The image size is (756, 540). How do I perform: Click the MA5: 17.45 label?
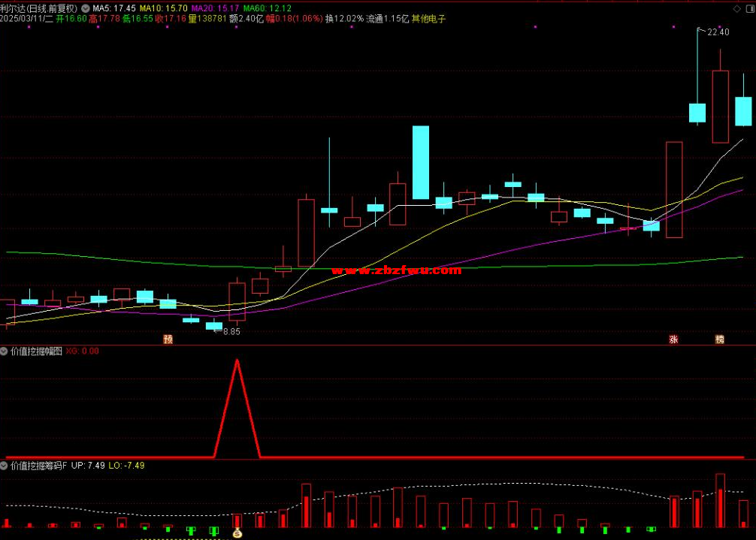point(113,8)
